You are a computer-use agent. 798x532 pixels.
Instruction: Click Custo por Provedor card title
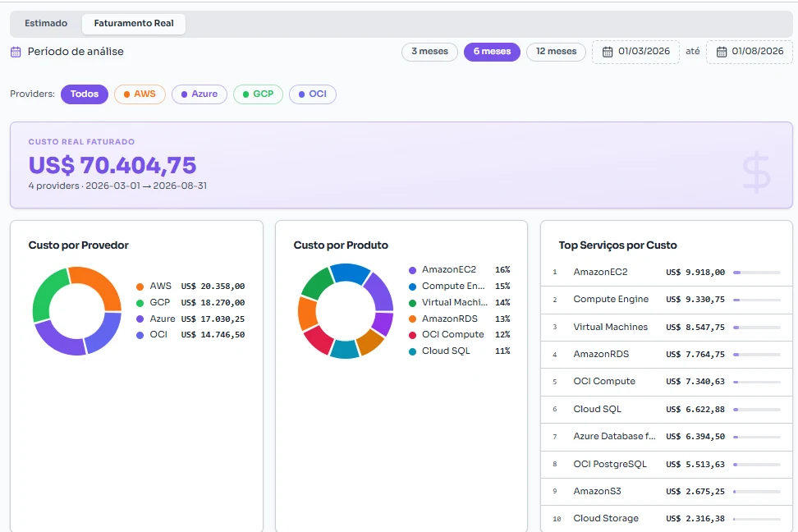[x=78, y=245]
